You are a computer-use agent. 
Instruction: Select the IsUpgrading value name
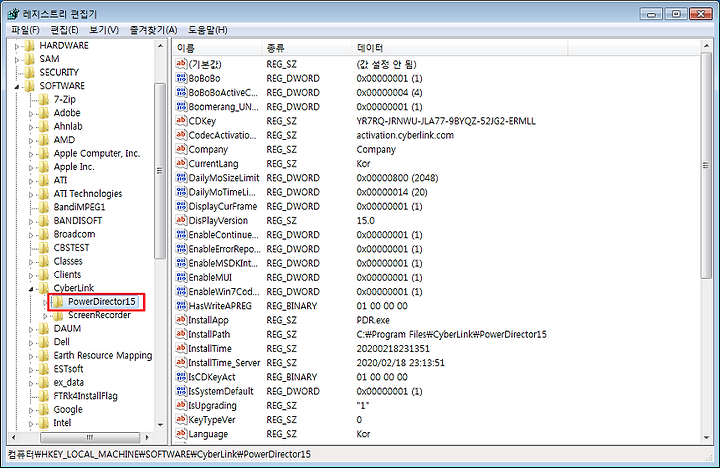tap(212, 406)
